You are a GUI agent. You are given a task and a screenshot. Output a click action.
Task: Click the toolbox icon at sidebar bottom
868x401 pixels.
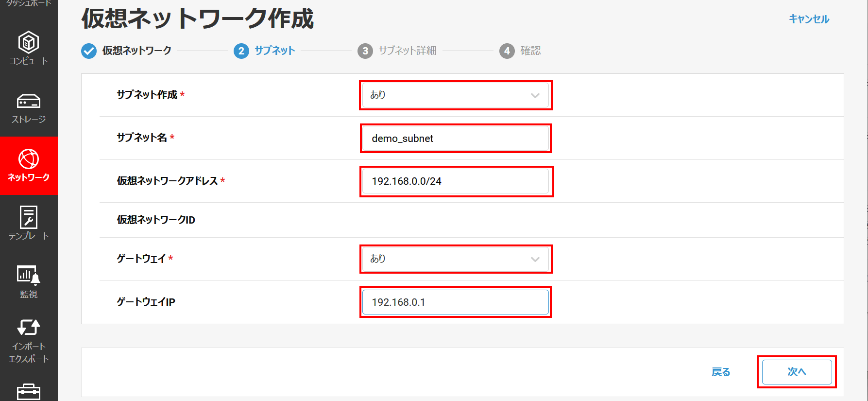(x=29, y=392)
